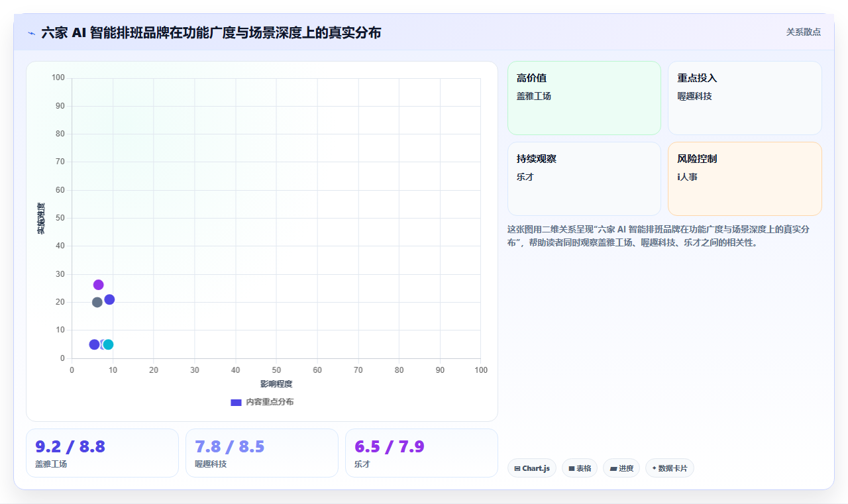Click the indigo scatter point right of the gray point
848x504 pixels.
coord(109,299)
